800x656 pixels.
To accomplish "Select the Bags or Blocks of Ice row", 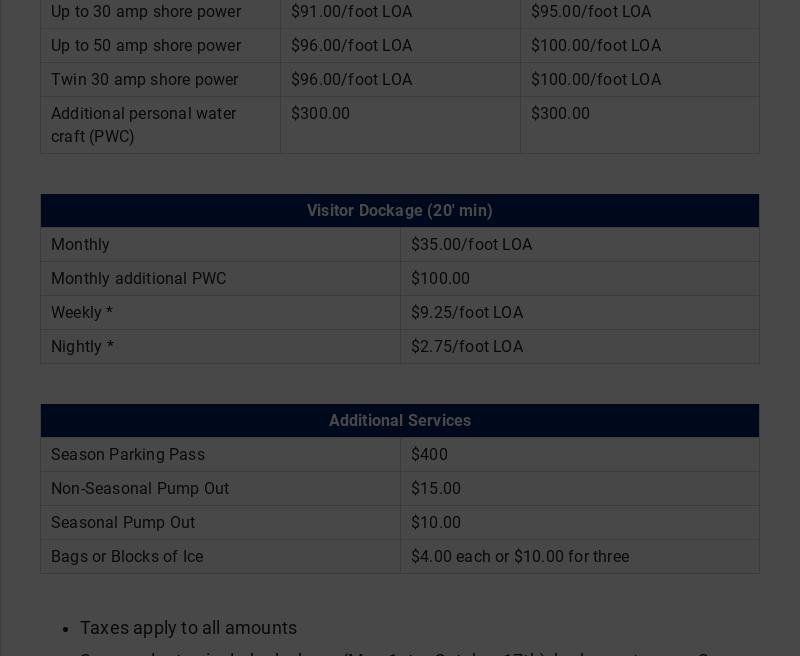I will click(127, 557).
